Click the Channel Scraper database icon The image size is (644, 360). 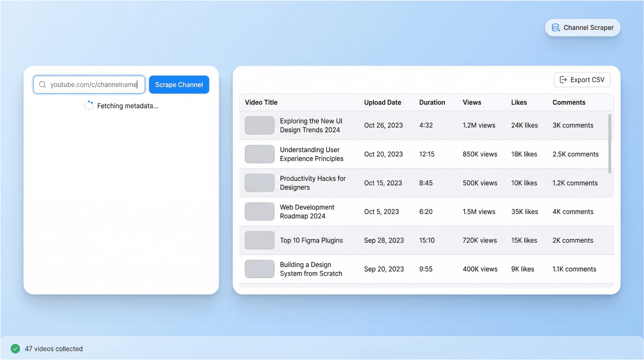coord(555,28)
